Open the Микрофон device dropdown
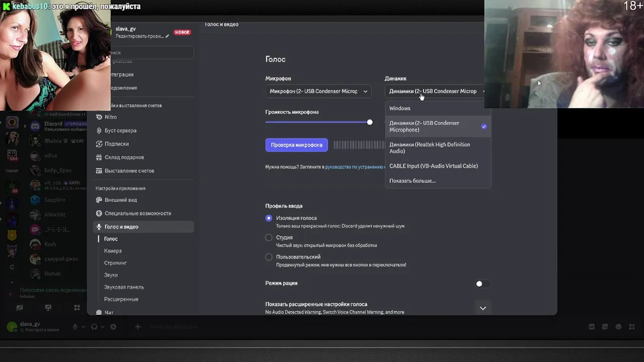The image size is (644, 362). click(x=318, y=91)
